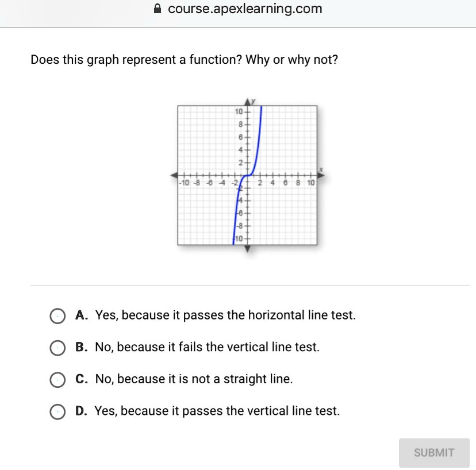
Task: Pick the radio button for answer D
Action: 57,411
